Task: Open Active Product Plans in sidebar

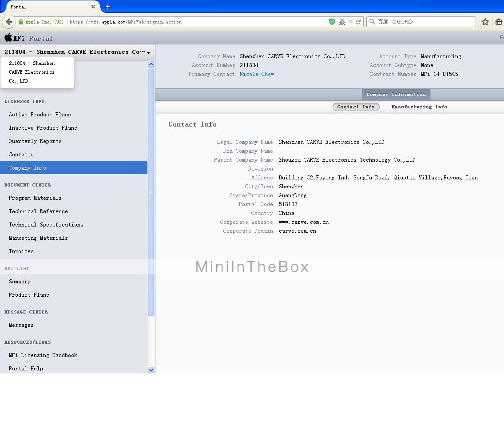Action: pos(40,115)
